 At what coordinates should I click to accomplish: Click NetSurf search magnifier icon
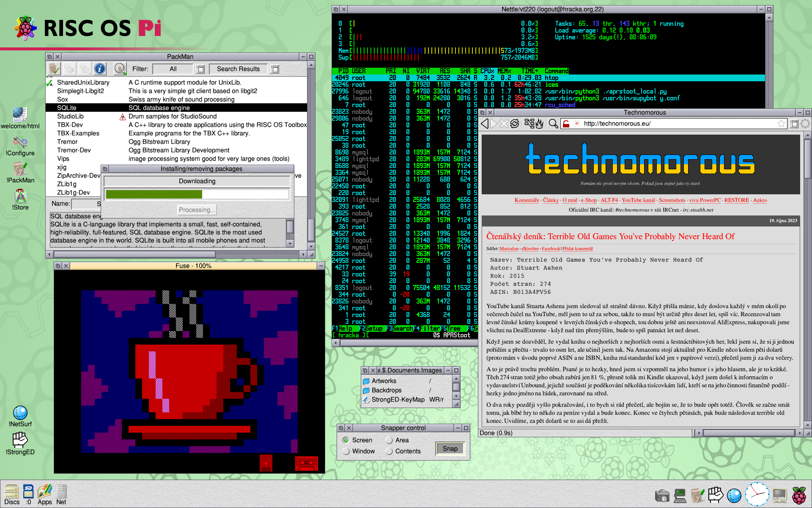[553, 124]
